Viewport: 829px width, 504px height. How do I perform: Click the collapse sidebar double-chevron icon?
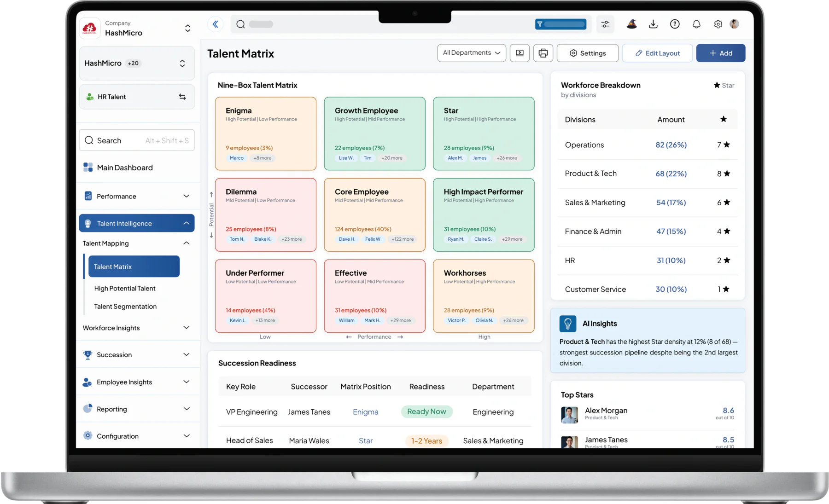(215, 24)
